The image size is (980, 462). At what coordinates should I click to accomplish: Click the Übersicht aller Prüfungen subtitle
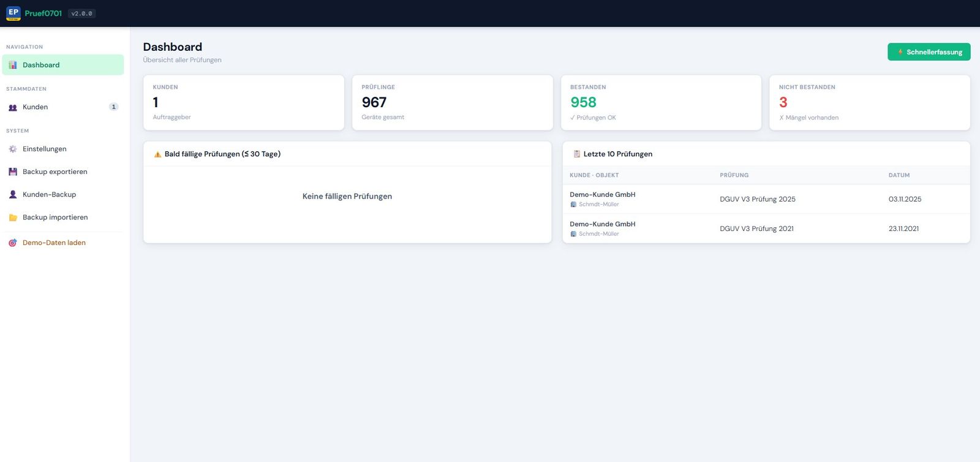click(x=182, y=60)
